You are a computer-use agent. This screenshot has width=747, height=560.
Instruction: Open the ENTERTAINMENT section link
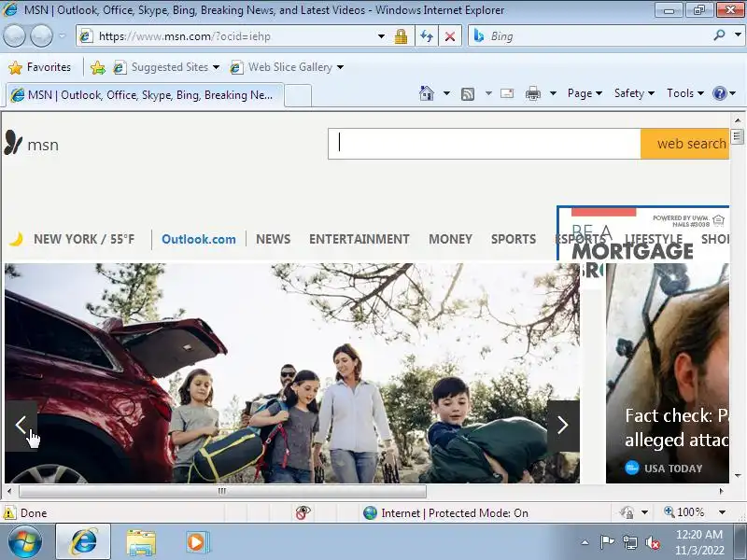(x=359, y=239)
